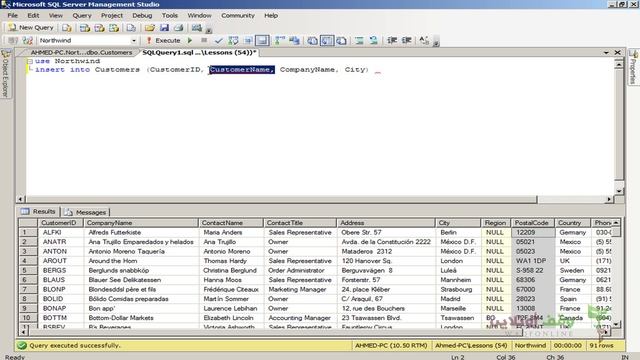Open the Debug menu
The image size is (640, 360).
tap(142, 16)
